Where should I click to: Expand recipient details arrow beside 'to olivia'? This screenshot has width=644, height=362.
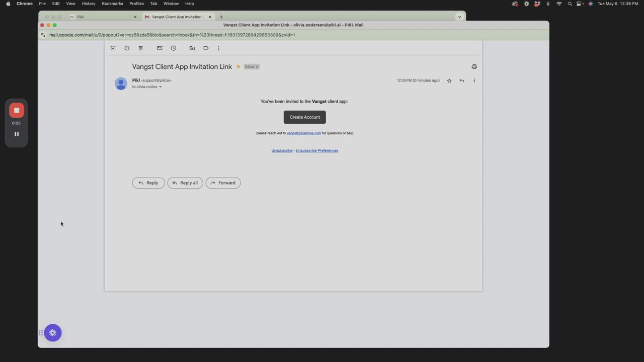pyautogui.click(x=160, y=87)
